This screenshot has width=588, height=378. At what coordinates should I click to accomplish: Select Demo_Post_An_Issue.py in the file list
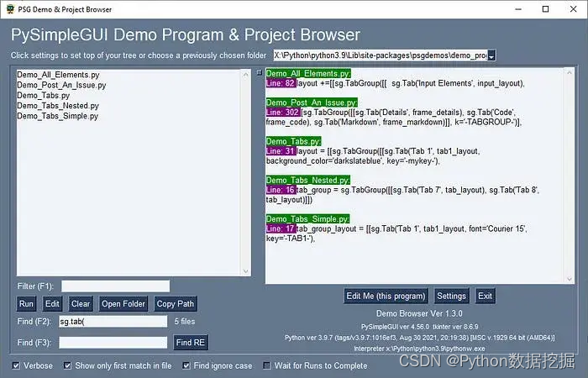pyautogui.click(x=61, y=85)
